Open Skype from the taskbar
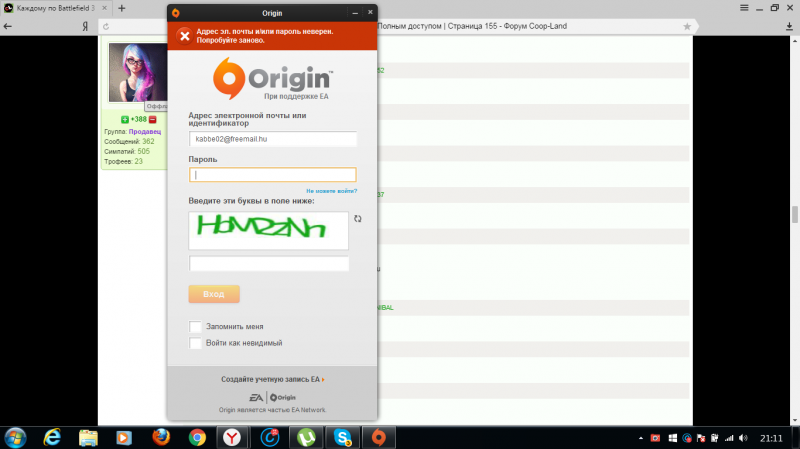Screen dimensions: 800x449 342,438
